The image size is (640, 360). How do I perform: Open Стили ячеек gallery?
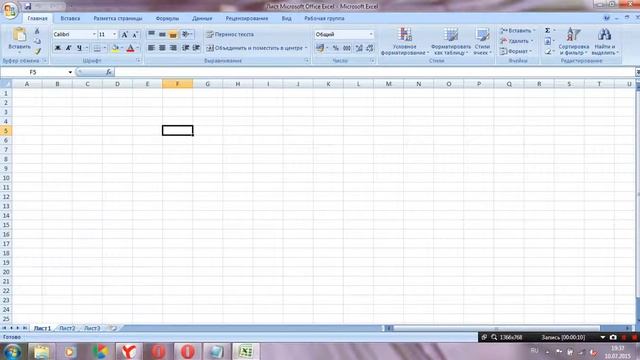(482, 41)
